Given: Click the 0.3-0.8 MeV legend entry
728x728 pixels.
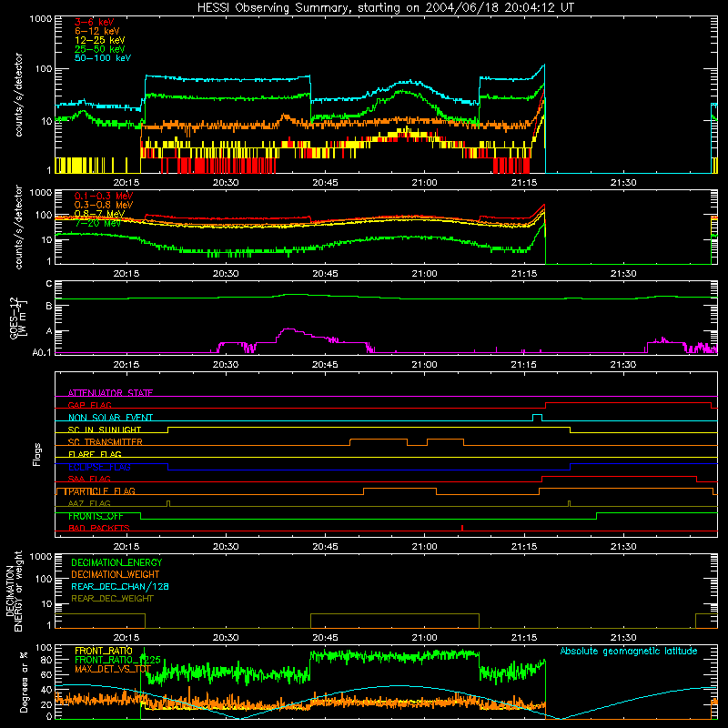Looking at the screenshot, I should pyautogui.click(x=104, y=205).
